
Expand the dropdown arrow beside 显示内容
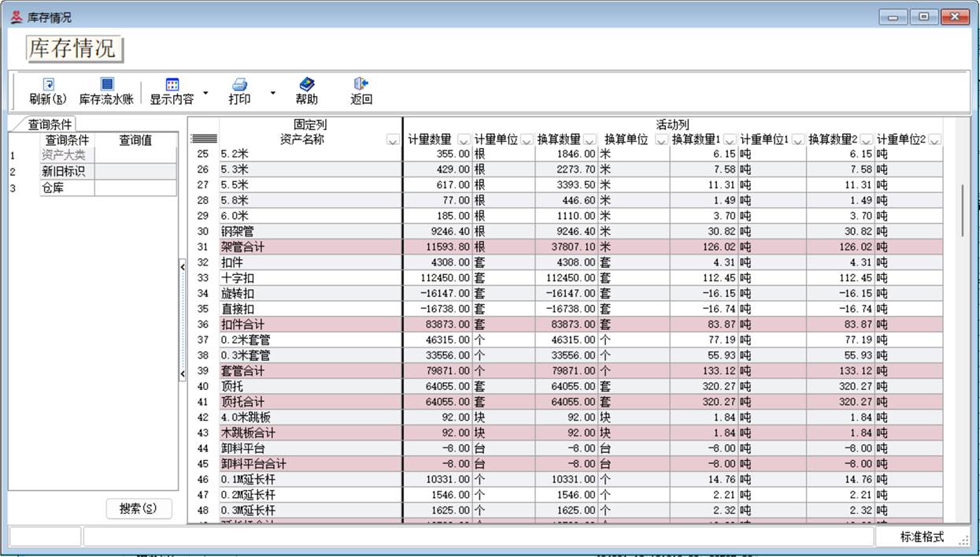click(205, 93)
